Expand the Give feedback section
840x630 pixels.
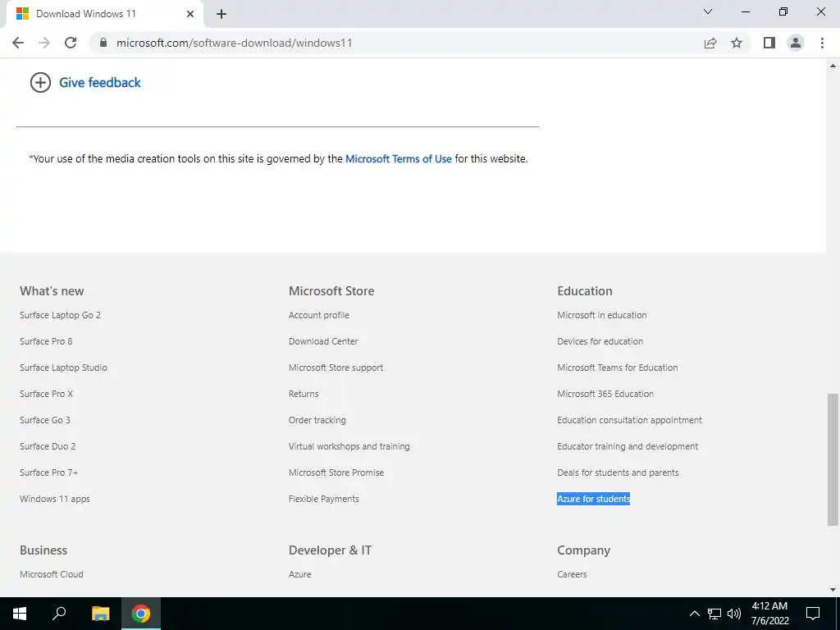click(x=99, y=83)
